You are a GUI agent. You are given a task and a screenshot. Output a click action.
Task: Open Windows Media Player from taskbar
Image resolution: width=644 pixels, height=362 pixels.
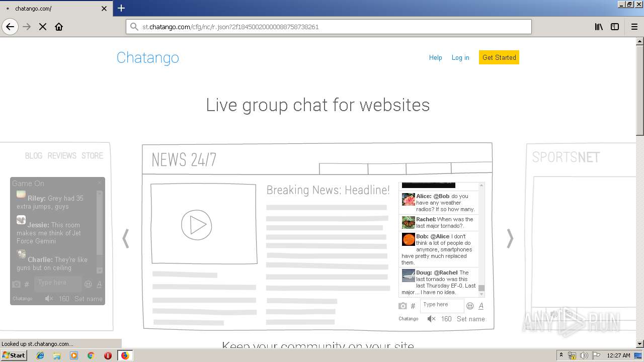[74, 355]
